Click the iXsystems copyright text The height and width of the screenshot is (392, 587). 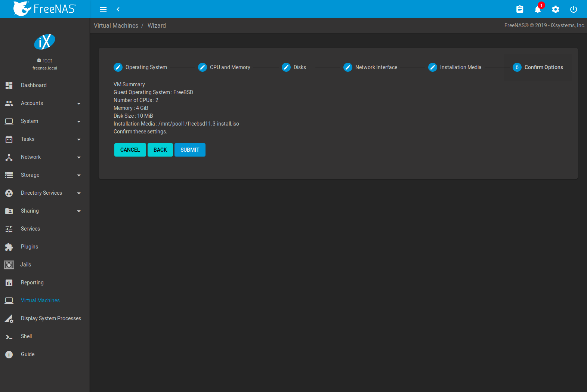click(x=544, y=25)
